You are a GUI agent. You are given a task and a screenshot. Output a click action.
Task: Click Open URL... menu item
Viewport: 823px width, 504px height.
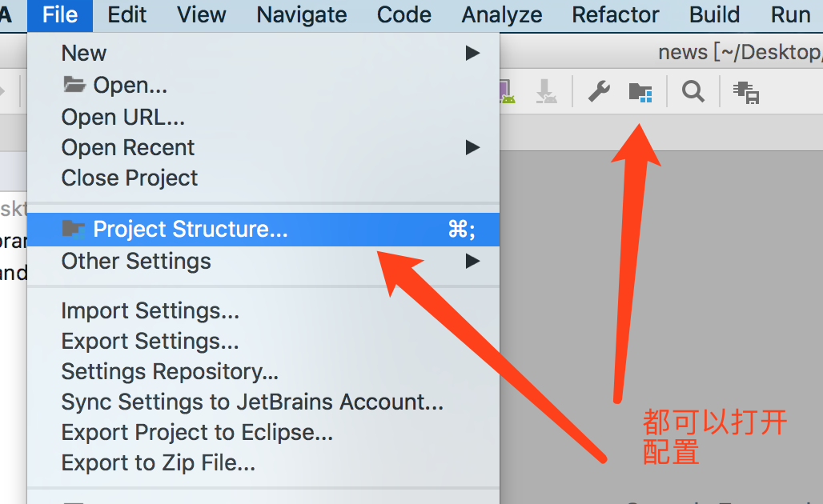[x=123, y=118]
